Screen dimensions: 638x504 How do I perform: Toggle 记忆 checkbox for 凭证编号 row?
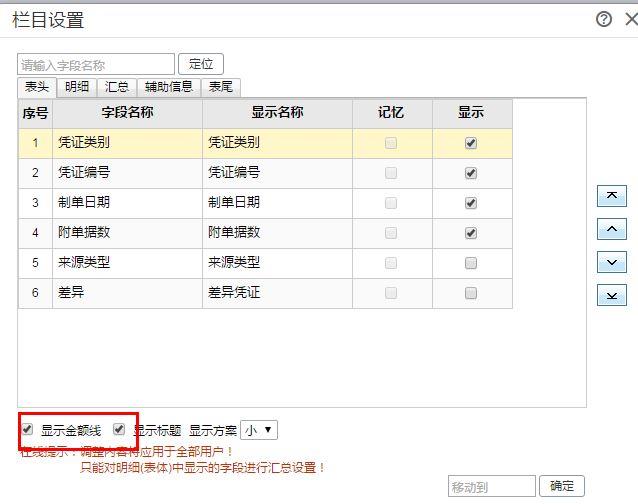pyautogui.click(x=391, y=173)
